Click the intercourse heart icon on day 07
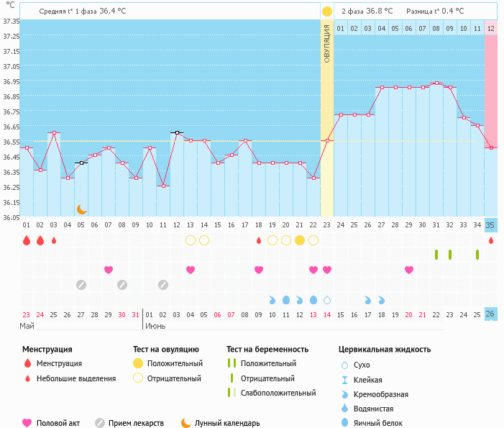 [x=109, y=270]
